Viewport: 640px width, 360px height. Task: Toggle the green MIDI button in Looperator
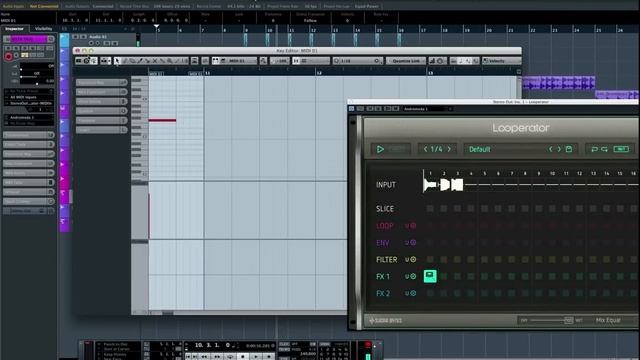pos(621,149)
